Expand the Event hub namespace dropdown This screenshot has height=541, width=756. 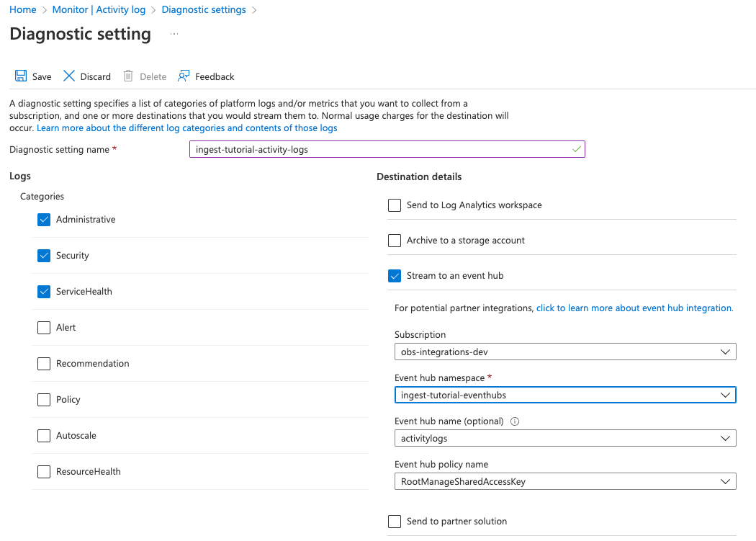click(726, 395)
